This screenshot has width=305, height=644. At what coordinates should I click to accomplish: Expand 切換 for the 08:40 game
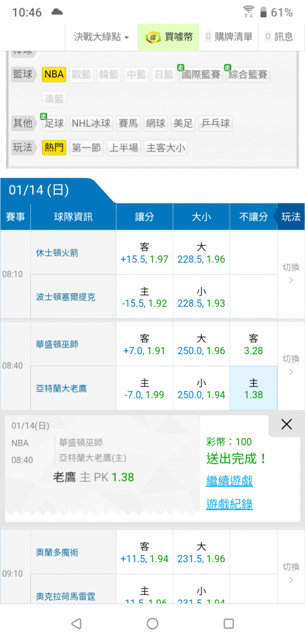coord(291,366)
